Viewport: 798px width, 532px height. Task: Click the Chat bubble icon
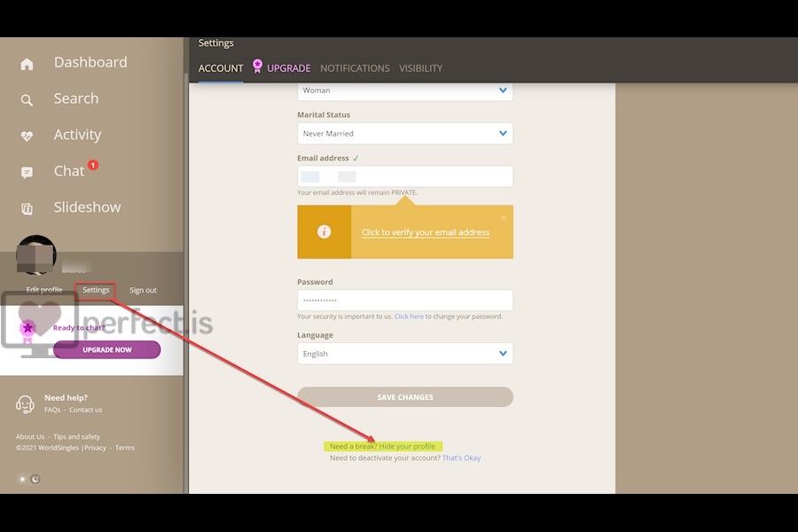[27, 173]
